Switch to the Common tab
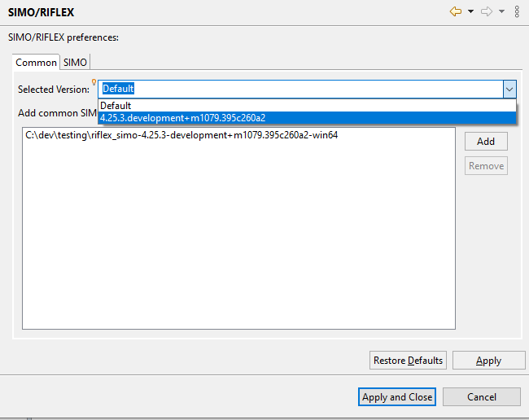This screenshot has height=420, width=529. (37, 63)
